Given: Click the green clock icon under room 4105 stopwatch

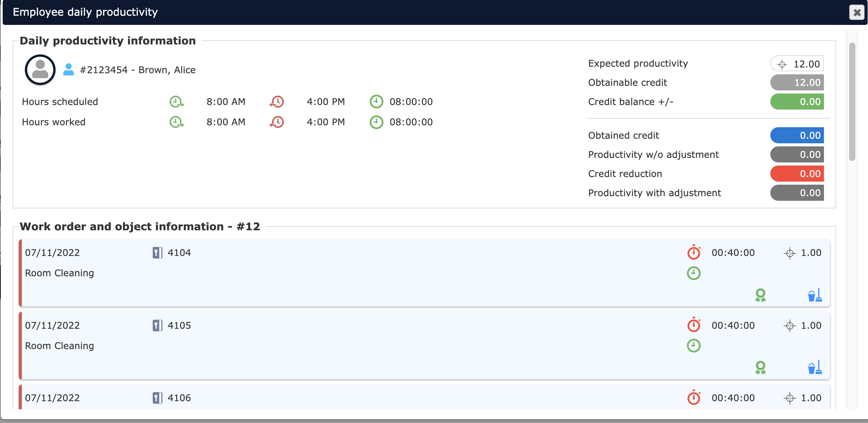Looking at the screenshot, I should pos(694,346).
